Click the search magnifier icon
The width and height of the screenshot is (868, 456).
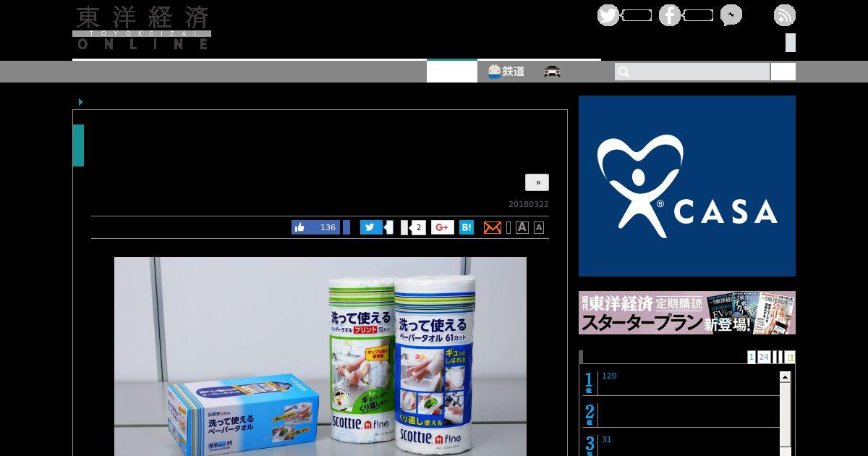click(x=624, y=72)
